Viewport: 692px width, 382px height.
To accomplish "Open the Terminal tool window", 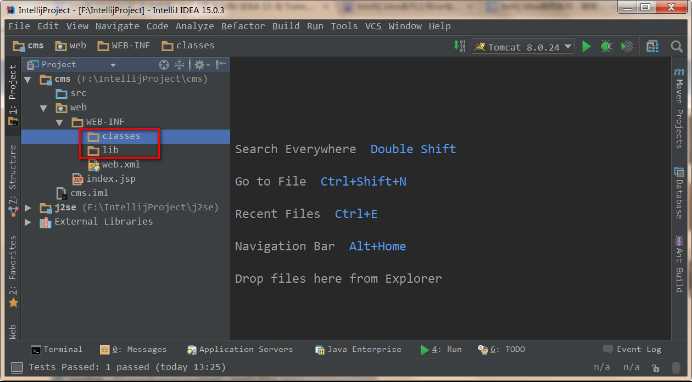I will coord(56,349).
